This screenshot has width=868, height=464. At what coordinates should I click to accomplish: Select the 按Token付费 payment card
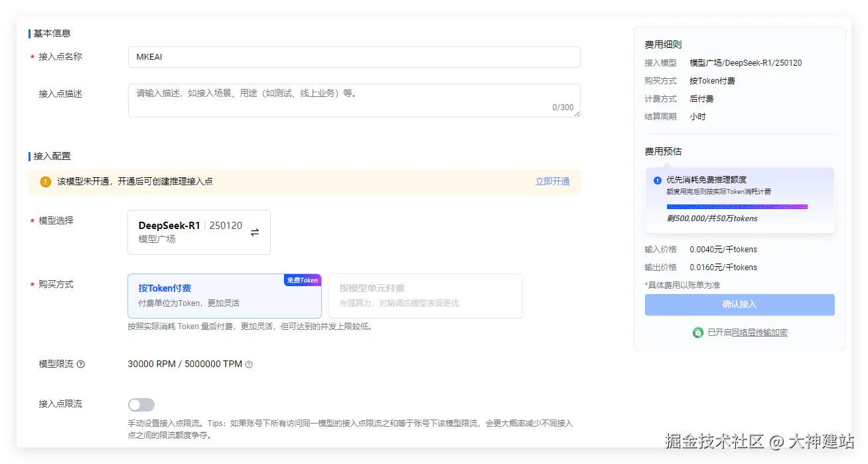[x=224, y=296]
